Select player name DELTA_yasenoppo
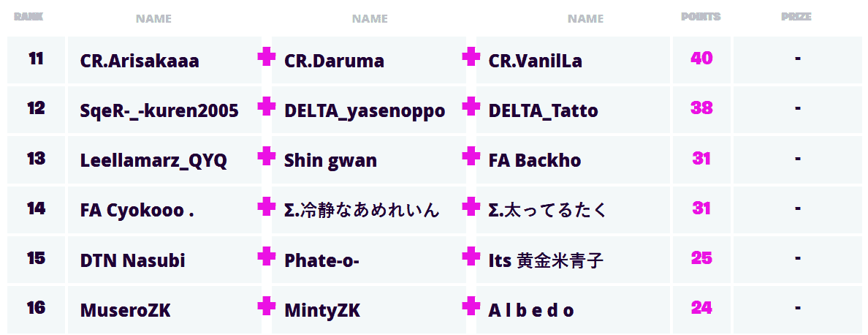The height and width of the screenshot is (335, 868). [x=365, y=111]
